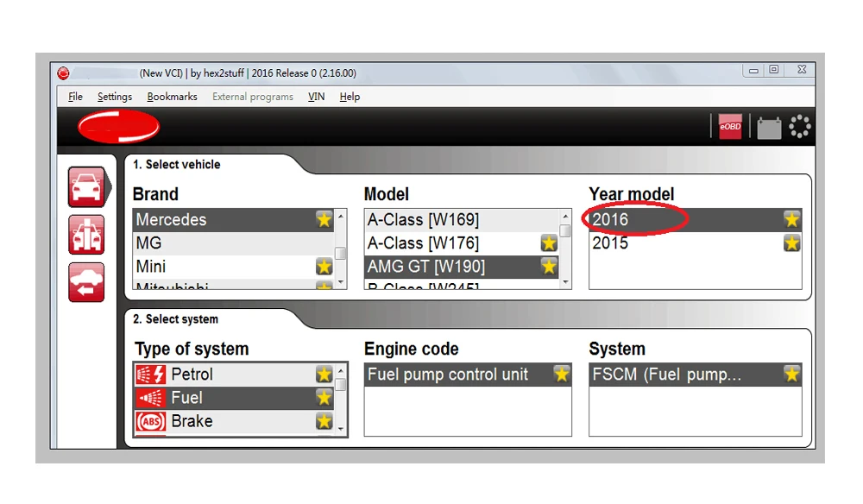This screenshot has height=504, width=863.
Task: Click the 1. Select vehicle tab header
Action: 177,165
